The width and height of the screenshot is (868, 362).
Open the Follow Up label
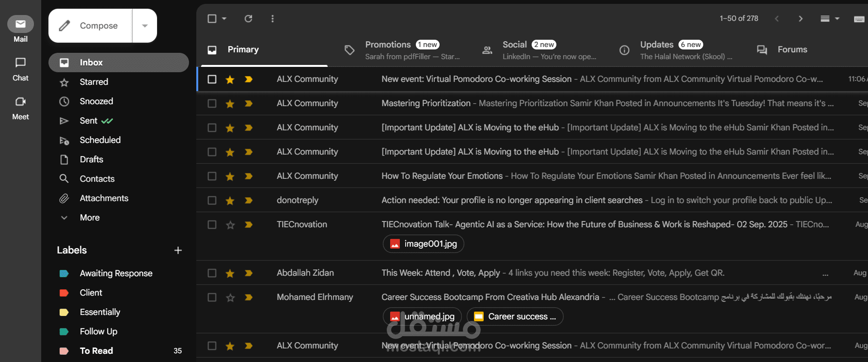(119, 331)
